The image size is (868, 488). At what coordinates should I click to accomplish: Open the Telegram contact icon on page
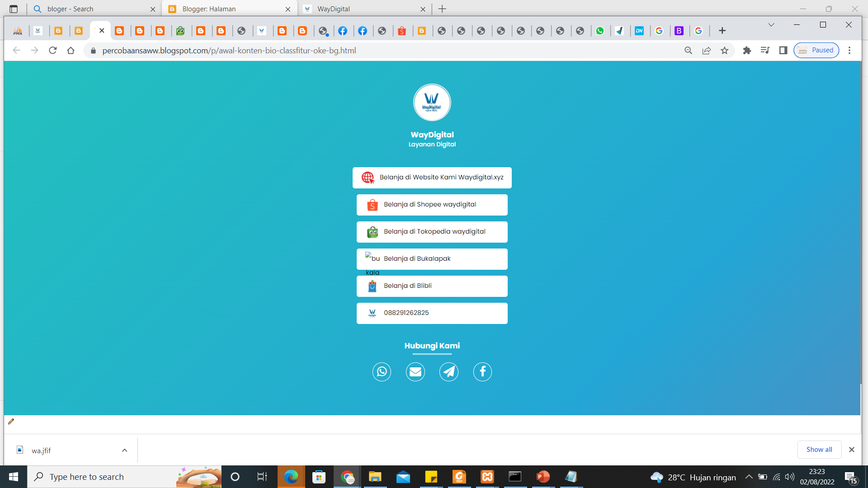[449, 372]
